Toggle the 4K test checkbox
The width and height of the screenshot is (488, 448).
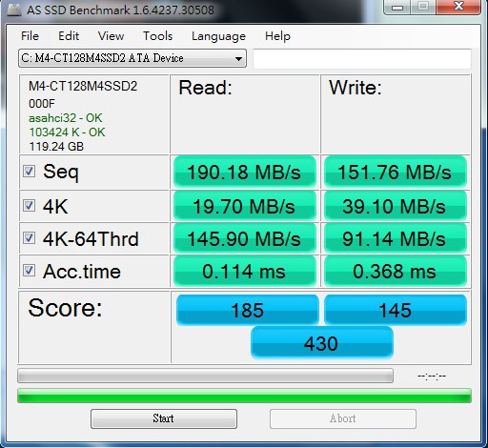click(29, 206)
